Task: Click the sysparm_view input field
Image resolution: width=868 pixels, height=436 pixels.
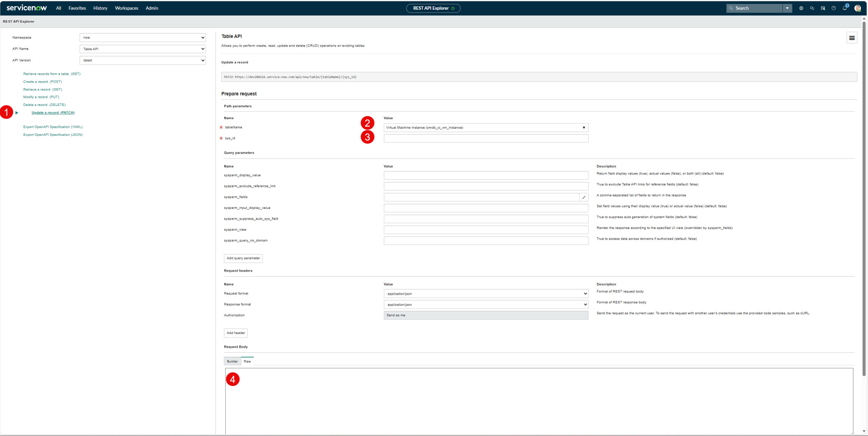Action: 486,230
